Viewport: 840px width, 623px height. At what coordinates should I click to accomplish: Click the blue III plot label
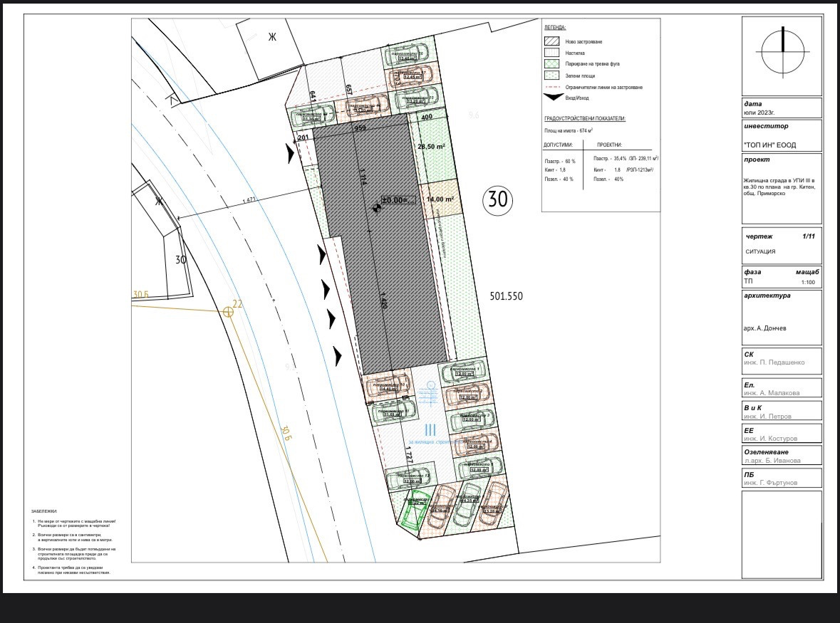pyautogui.click(x=430, y=429)
